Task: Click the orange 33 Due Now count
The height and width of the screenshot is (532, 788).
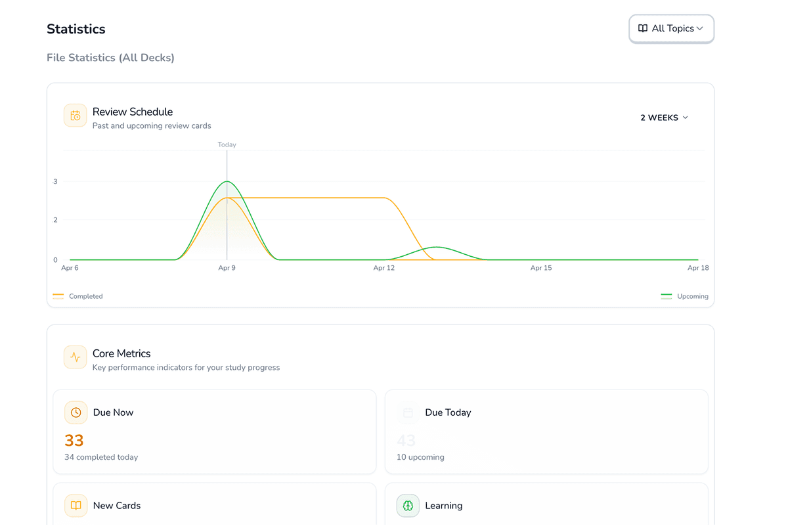Action: coord(74,441)
